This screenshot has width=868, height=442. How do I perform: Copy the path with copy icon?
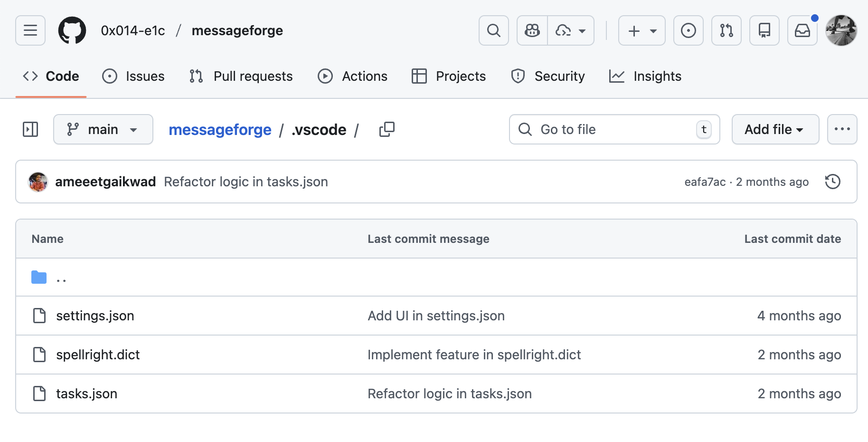pyautogui.click(x=387, y=129)
